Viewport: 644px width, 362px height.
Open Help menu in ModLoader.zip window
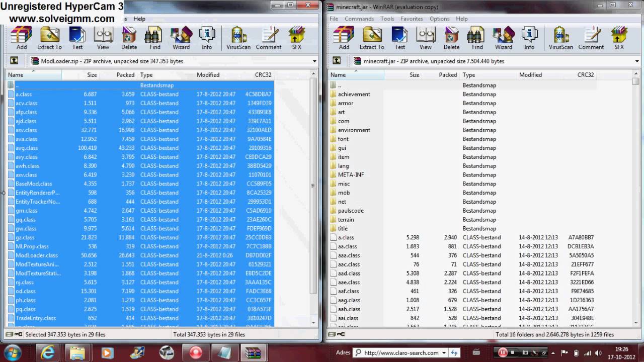click(x=139, y=19)
